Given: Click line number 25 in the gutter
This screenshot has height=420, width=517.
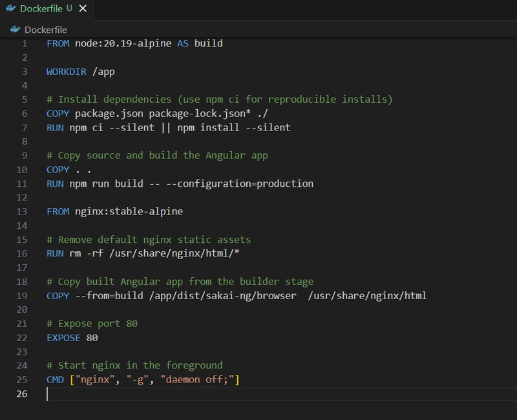Looking at the screenshot, I should click(x=22, y=380).
